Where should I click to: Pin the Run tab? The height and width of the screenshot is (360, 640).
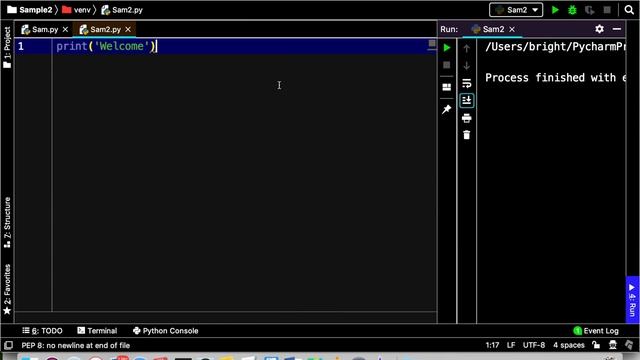447,109
